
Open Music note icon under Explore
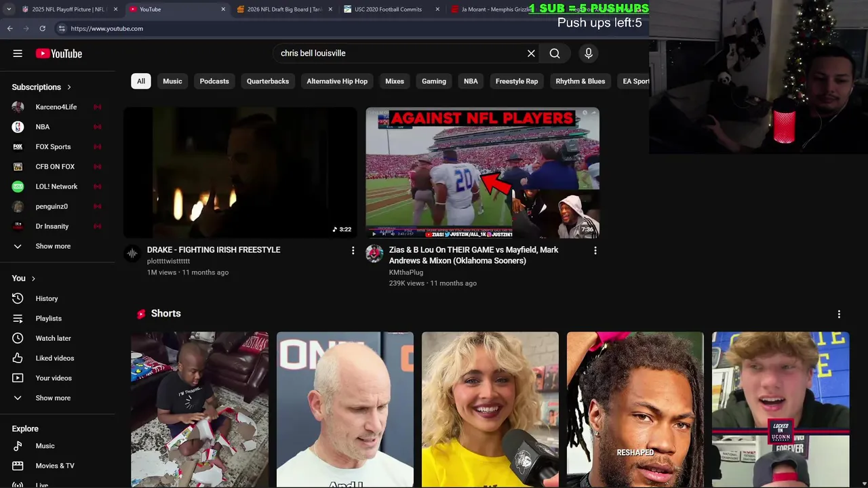(x=18, y=446)
